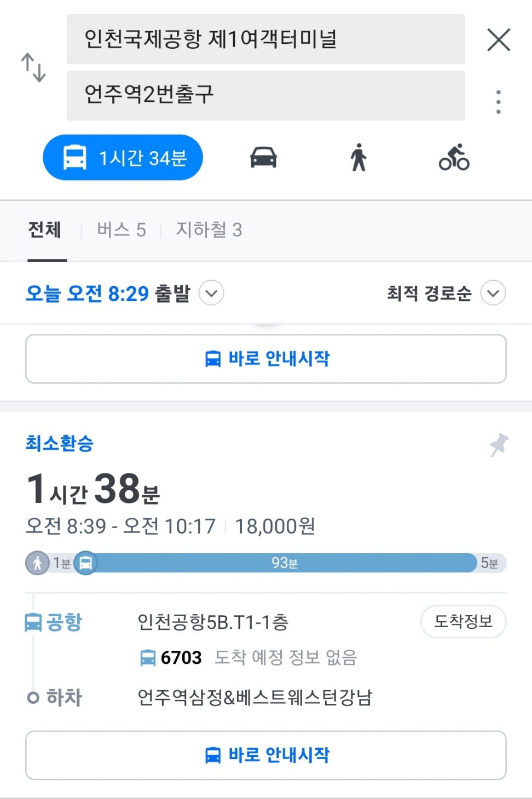Select the bicycle mode icon
The width and height of the screenshot is (532, 799).
[454, 158]
